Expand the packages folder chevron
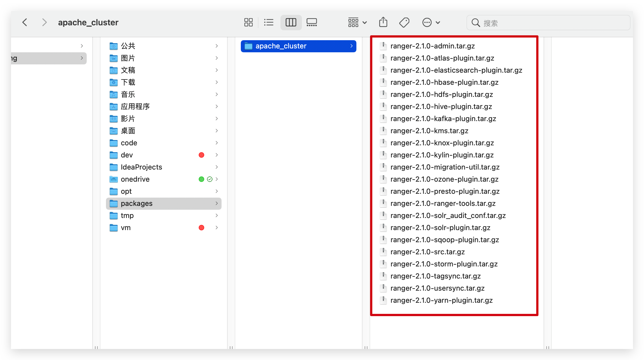Viewport: 644px width, 360px height. (217, 203)
